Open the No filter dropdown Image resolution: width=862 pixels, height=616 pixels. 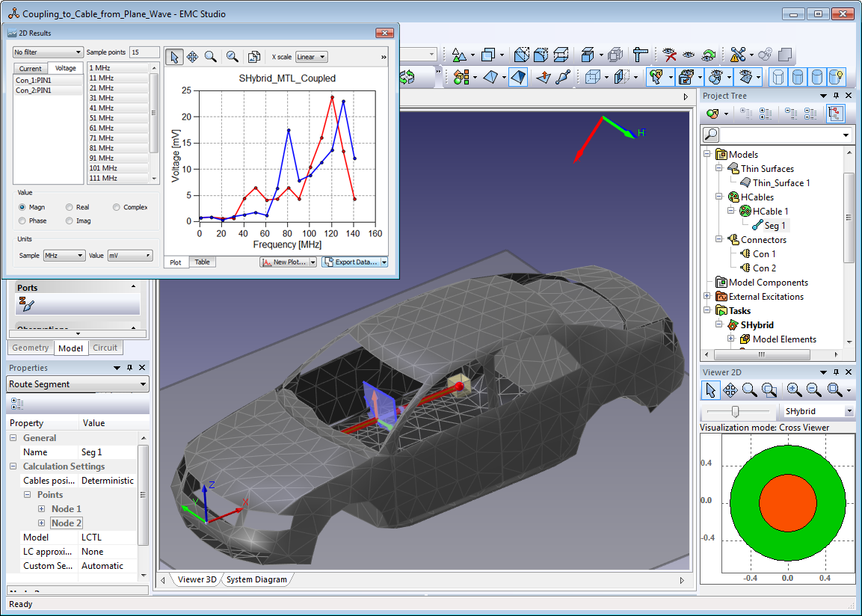[48, 52]
